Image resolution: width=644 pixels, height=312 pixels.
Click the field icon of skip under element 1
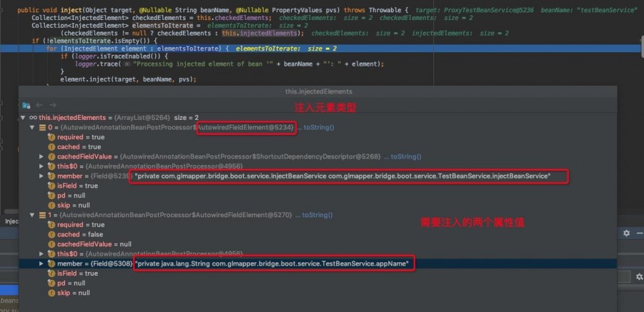52,293
